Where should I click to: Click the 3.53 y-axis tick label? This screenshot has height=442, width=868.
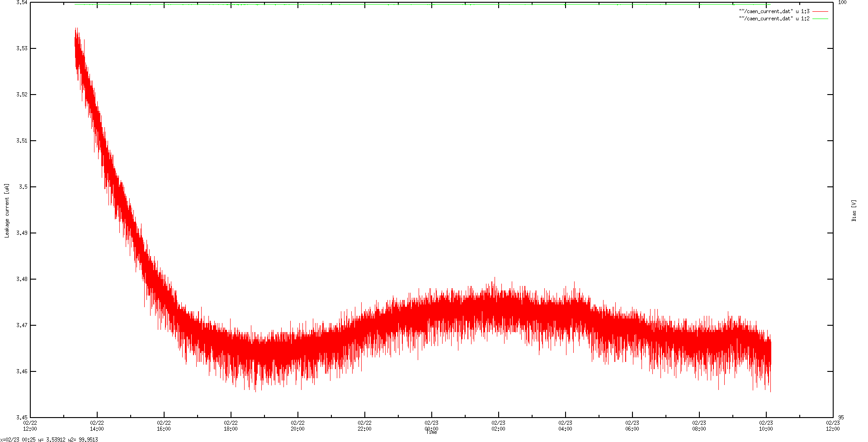tap(22, 48)
